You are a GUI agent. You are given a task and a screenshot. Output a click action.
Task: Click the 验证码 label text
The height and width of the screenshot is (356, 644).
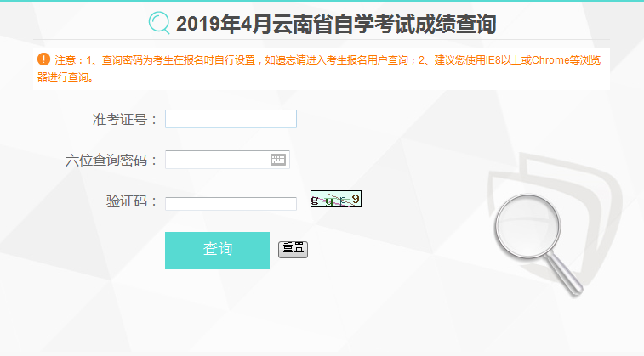point(127,201)
